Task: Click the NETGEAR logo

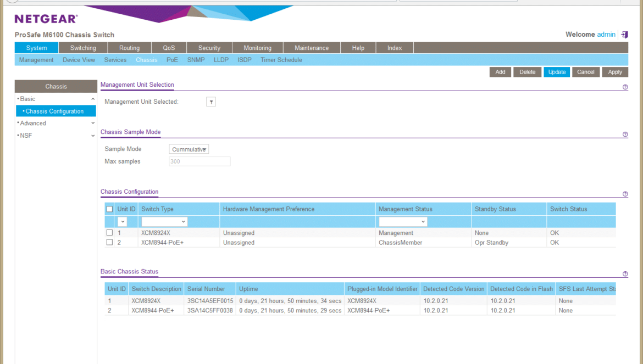Action: [x=46, y=19]
